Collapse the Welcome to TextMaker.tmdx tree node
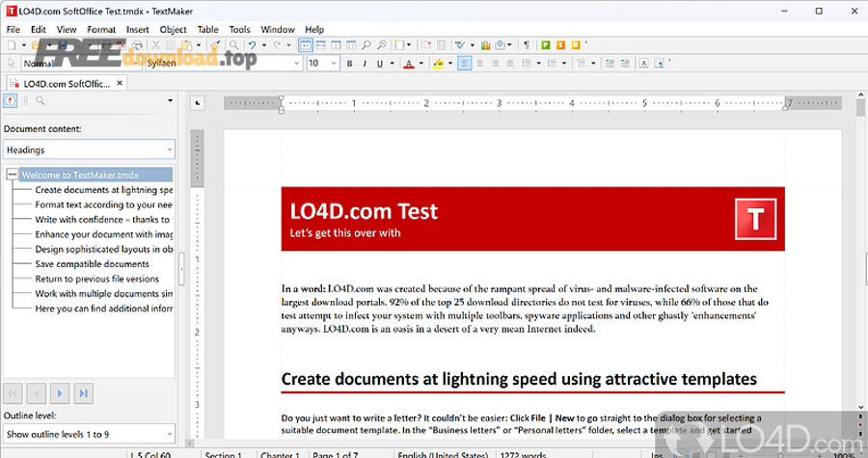This screenshot has width=868, height=458. point(12,175)
